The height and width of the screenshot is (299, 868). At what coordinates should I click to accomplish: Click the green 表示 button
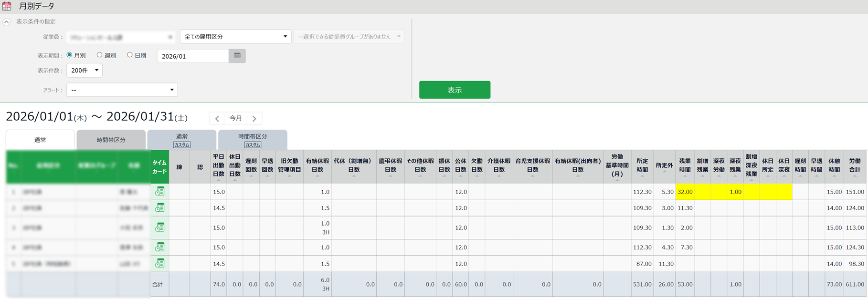click(455, 90)
